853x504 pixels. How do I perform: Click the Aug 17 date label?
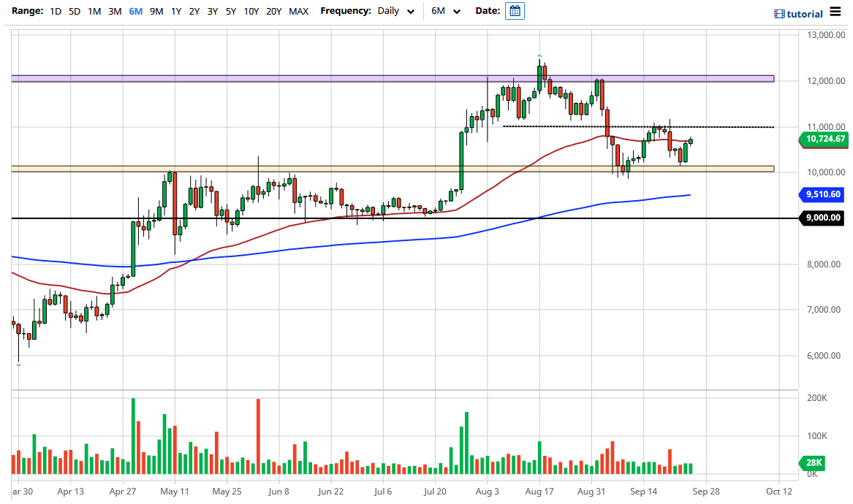pyautogui.click(x=539, y=492)
